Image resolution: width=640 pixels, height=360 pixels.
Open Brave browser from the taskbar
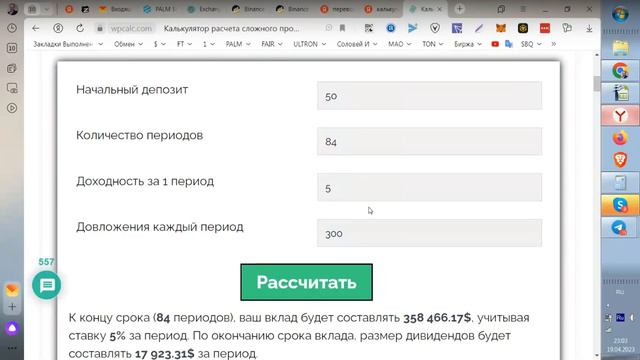click(620, 160)
